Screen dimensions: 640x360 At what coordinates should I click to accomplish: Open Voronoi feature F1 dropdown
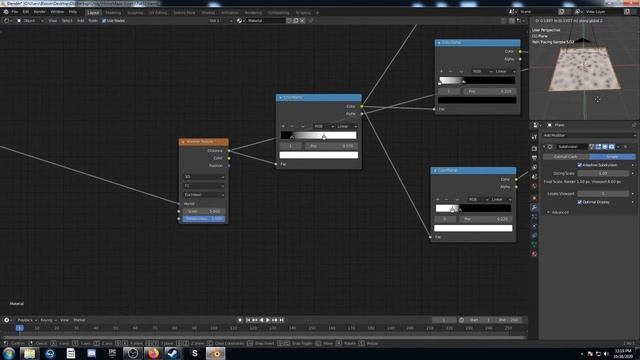204,186
